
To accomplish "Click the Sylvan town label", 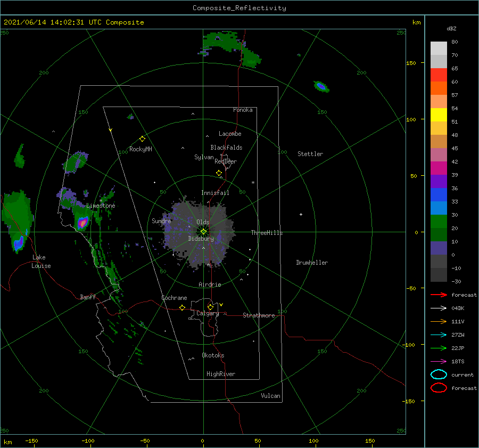I will [x=204, y=157].
